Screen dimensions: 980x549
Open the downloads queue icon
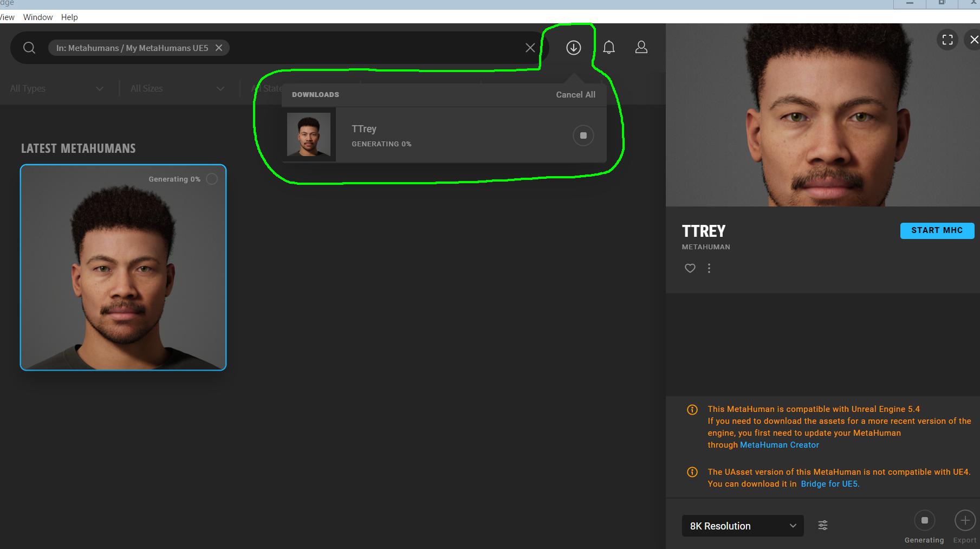[574, 48]
